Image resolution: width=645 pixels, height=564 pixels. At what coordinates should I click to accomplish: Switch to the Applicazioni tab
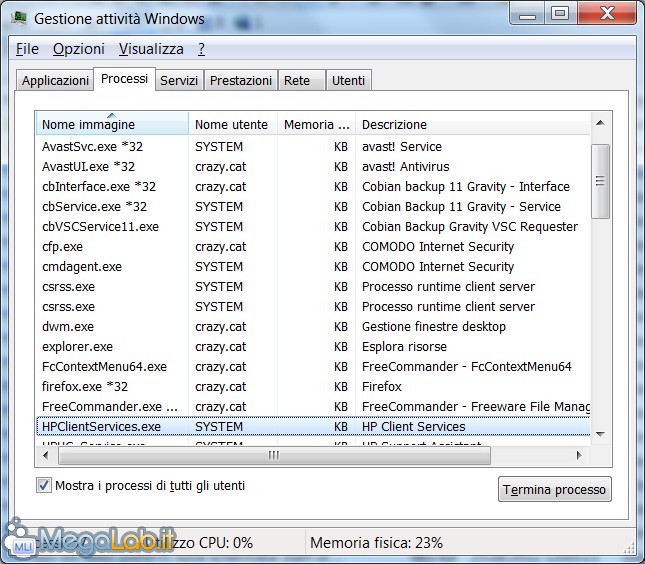(55, 80)
